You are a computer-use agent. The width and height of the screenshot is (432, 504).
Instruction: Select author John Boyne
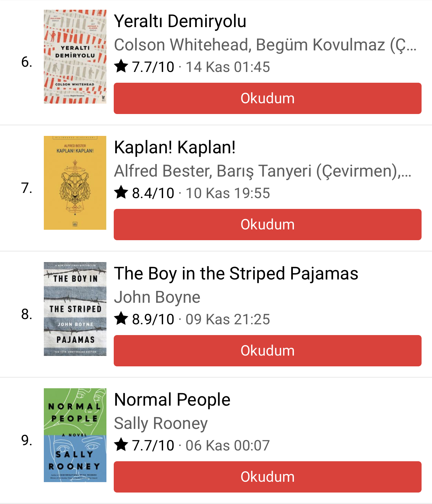[157, 297]
